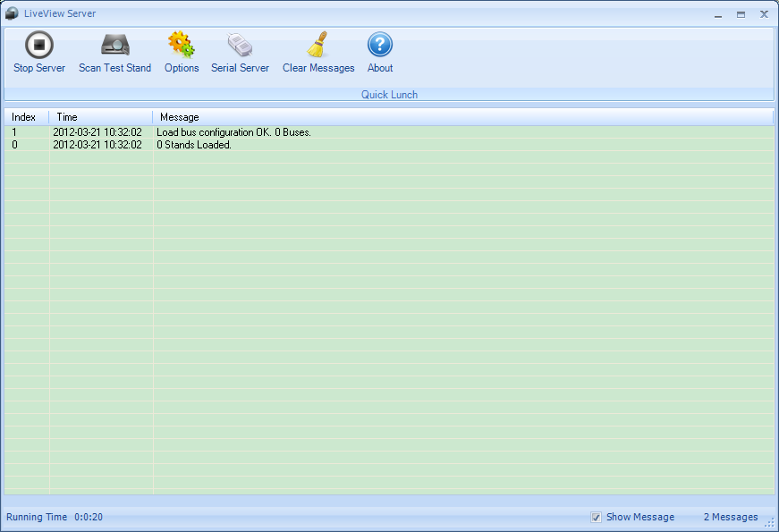This screenshot has height=532, width=779.
Task: Minimize the LiveView Server window
Action: point(718,14)
